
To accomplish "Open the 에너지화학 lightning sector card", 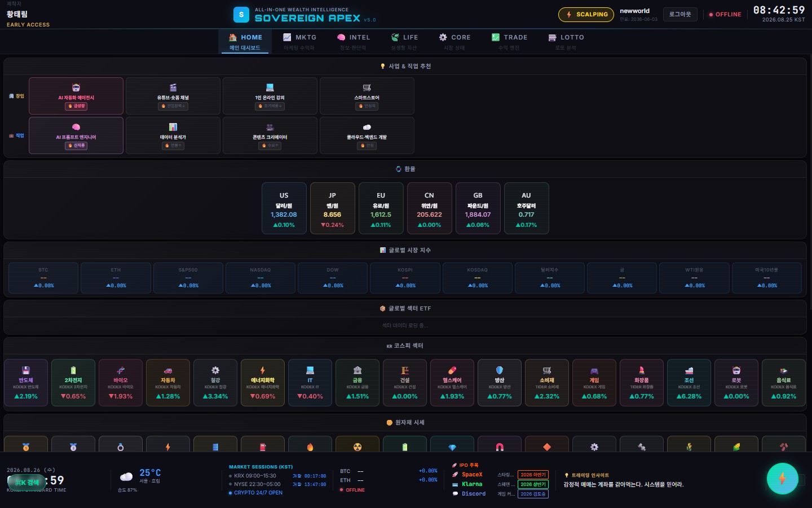I will (263, 383).
